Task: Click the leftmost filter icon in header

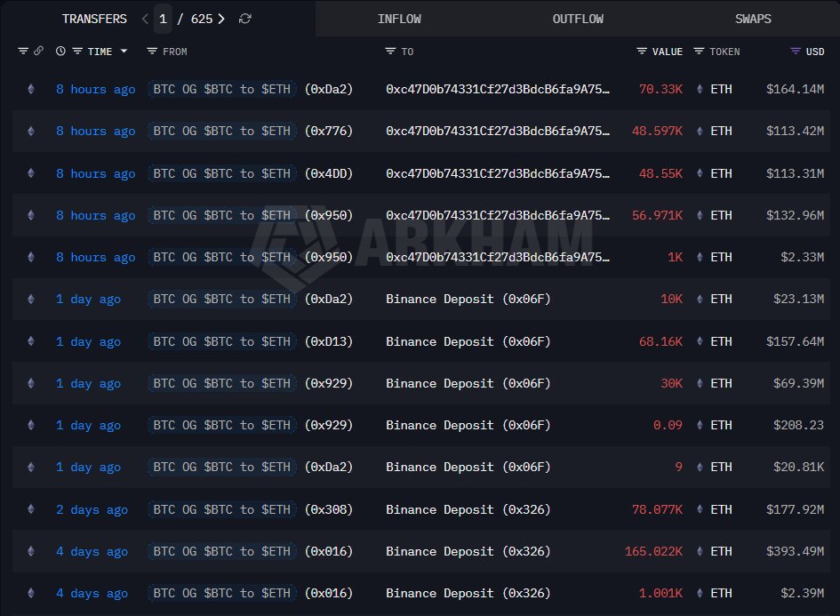Action: [x=23, y=51]
